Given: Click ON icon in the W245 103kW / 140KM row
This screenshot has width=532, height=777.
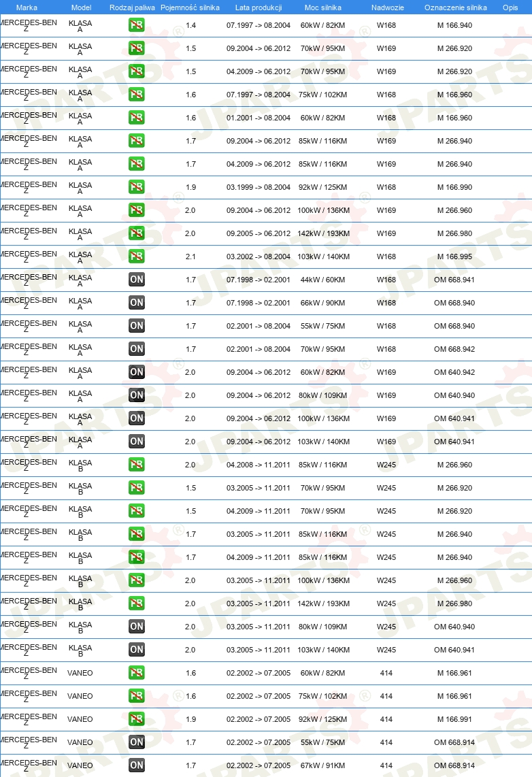Looking at the screenshot, I should click(x=137, y=649).
